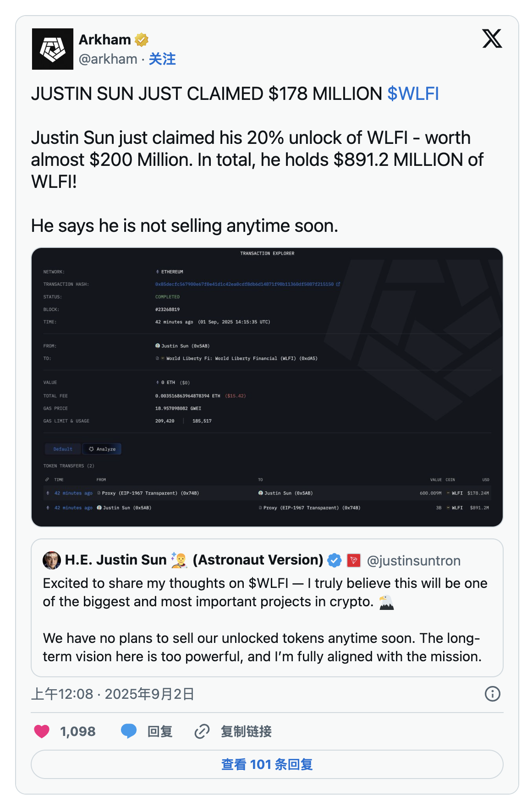Click Justin Sun's quoted tweet avatar
Screen dimensions: 527x812
(52, 560)
